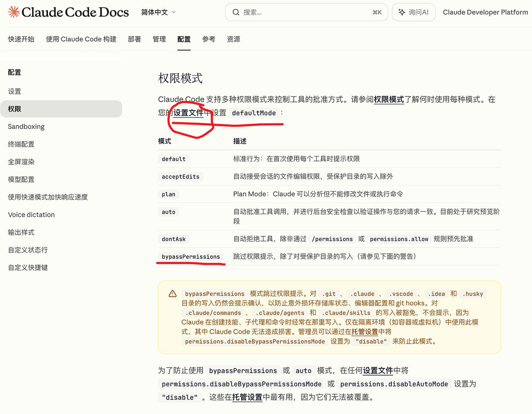Go to the 管理 tab

pyautogui.click(x=159, y=39)
